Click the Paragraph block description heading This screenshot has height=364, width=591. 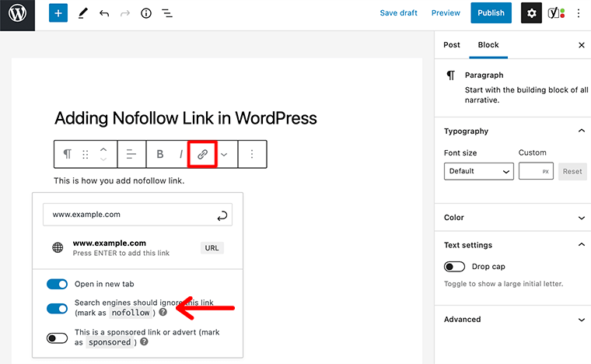484,75
